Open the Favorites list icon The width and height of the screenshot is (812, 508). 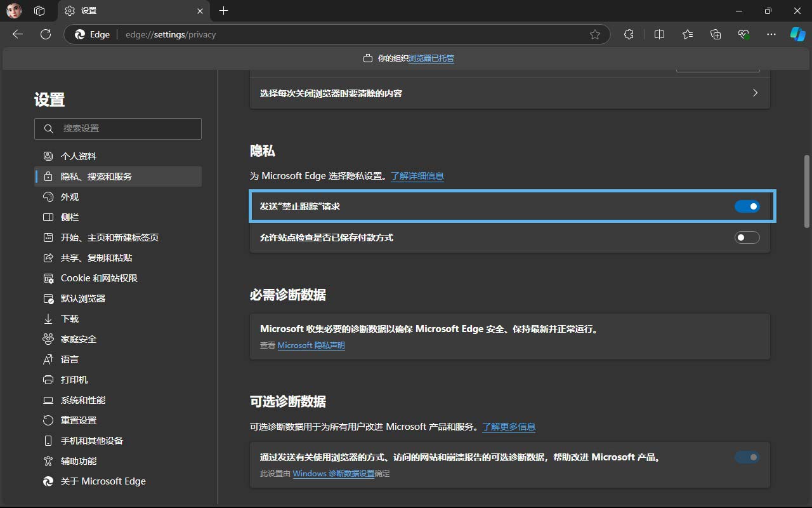point(688,34)
